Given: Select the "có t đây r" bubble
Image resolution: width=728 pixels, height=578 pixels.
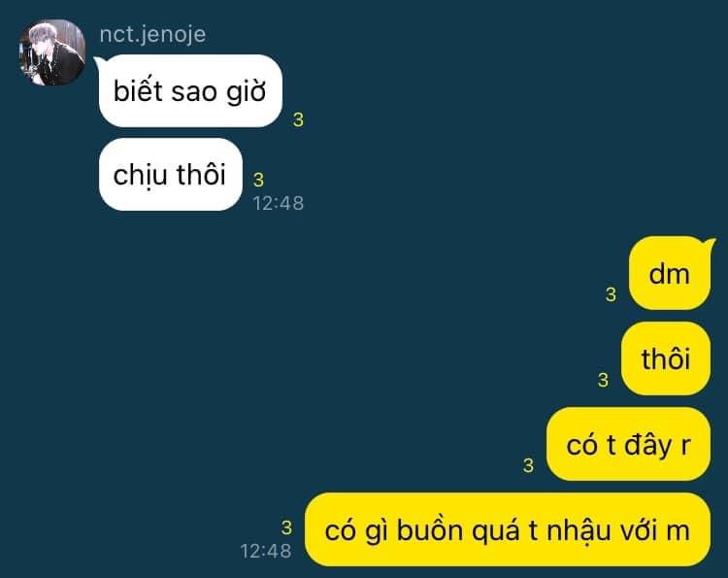Looking at the screenshot, I should 628,444.
